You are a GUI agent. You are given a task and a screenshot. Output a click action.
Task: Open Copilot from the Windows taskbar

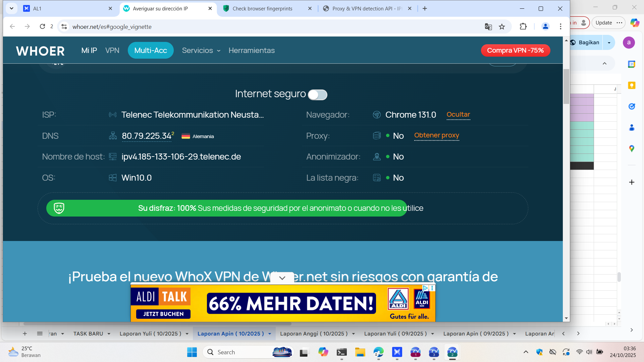(323, 352)
